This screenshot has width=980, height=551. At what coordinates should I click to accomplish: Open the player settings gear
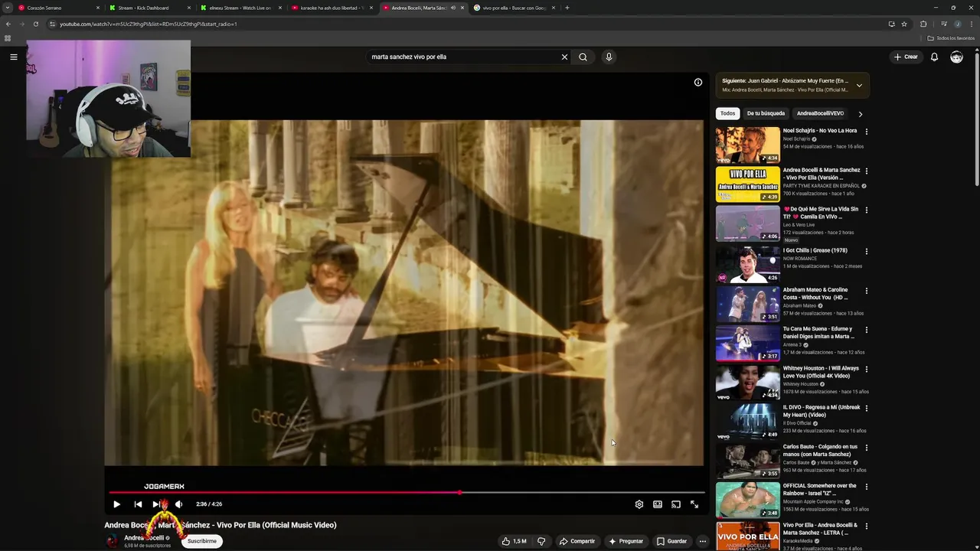[639, 504]
